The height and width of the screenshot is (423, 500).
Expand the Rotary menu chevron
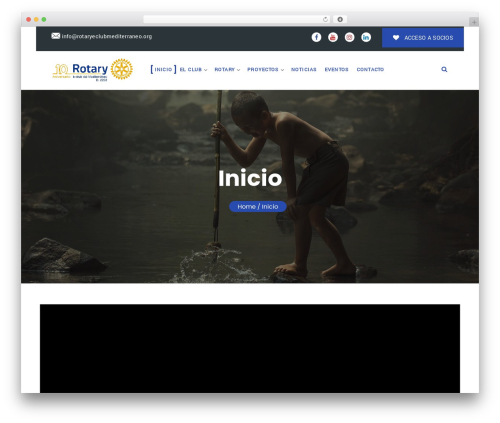(x=238, y=70)
